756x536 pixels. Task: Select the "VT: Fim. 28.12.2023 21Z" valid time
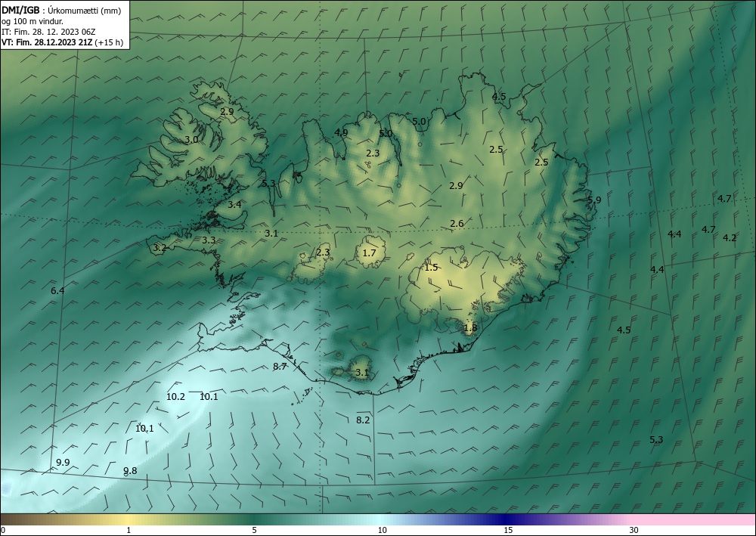pyautogui.click(x=47, y=42)
